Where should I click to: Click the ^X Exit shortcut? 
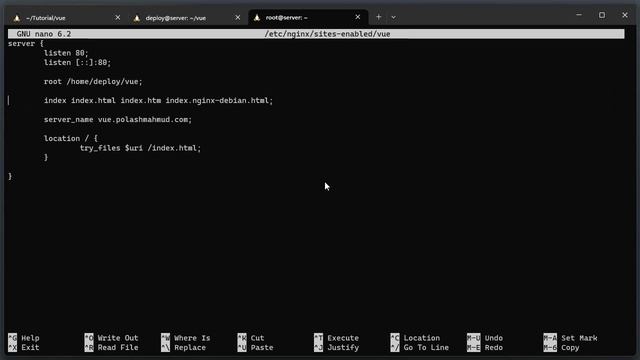pyautogui.click(x=24, y=347)
